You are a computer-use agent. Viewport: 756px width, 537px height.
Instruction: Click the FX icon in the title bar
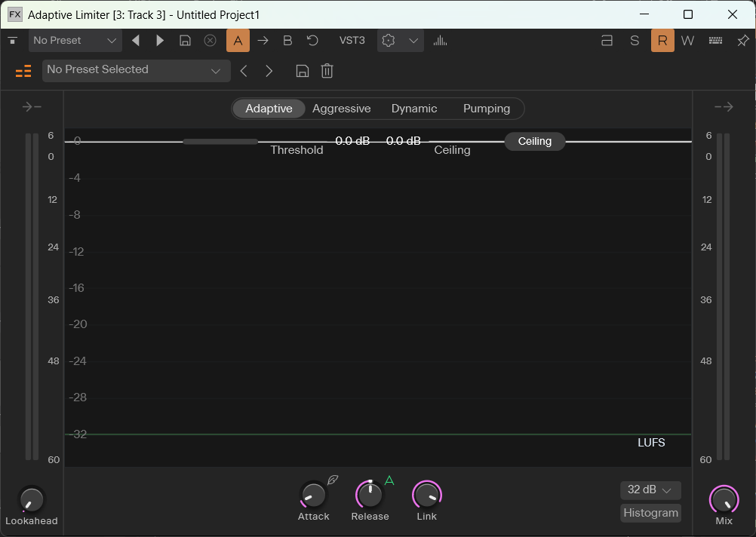[15, 14]
